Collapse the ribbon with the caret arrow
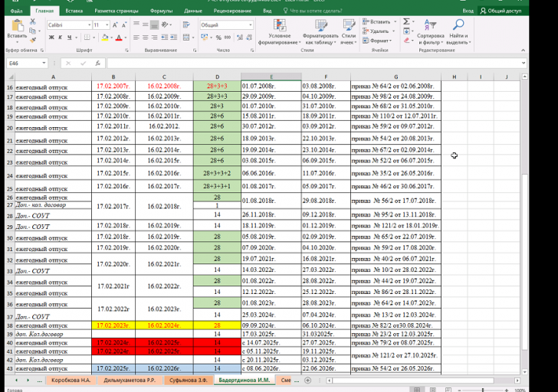This screenshot has height=392, width=558. point(523,51)
